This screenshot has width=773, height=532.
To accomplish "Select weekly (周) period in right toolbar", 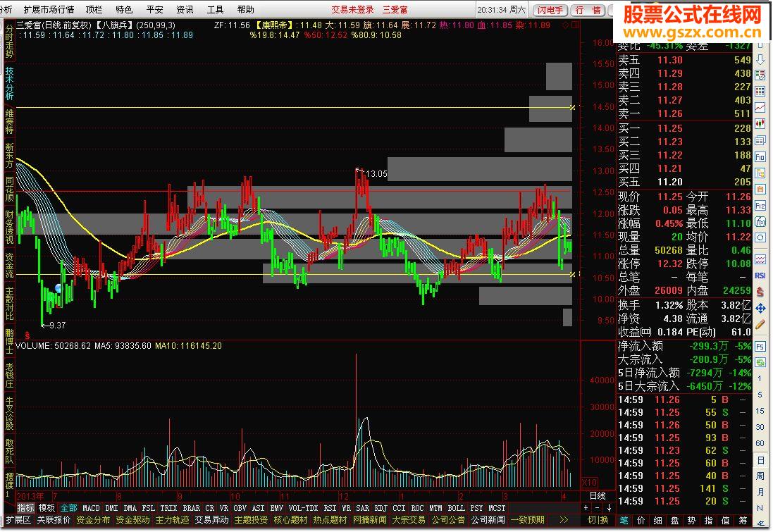I will (760, 476).
